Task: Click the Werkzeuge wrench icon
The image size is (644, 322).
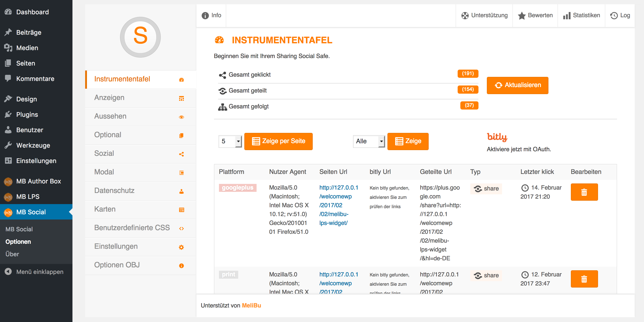Action: (x=8, y=145)
